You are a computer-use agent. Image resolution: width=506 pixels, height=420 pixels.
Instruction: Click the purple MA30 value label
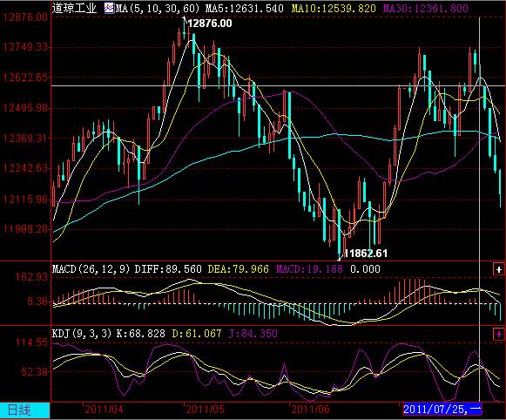(425, 8)
